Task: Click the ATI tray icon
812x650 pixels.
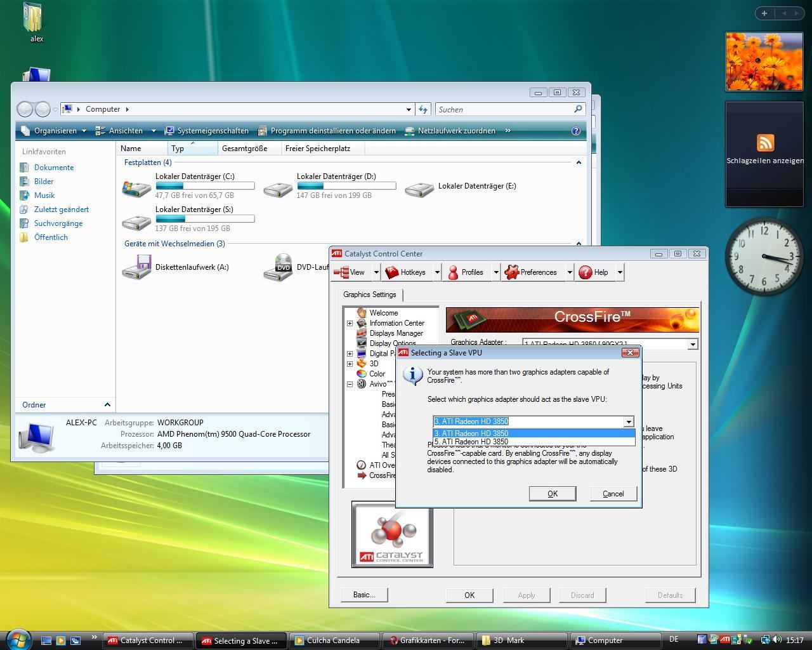Action: (x=724, y=640)
